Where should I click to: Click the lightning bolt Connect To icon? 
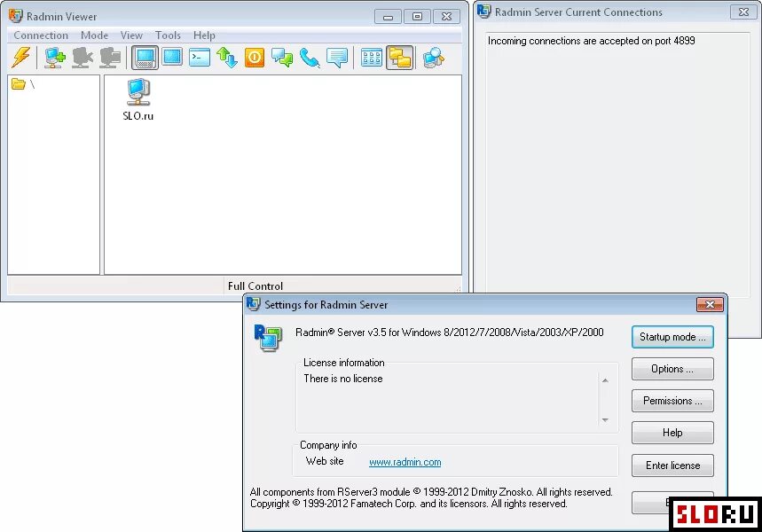pyautogui.click(x=21, y=58)
